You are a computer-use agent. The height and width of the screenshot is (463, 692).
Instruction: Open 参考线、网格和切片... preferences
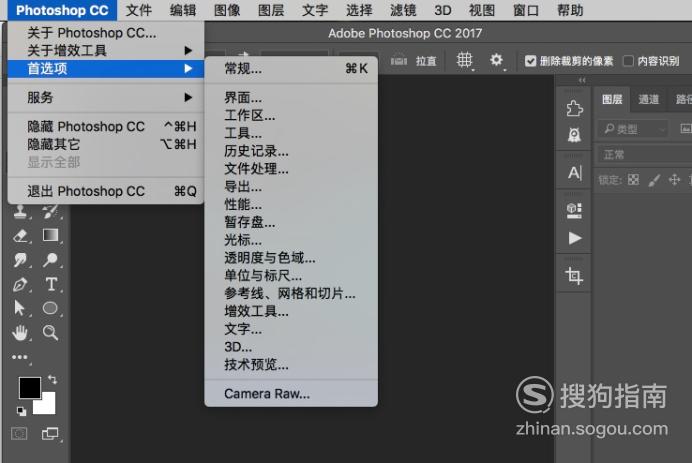tap(291, 293)
